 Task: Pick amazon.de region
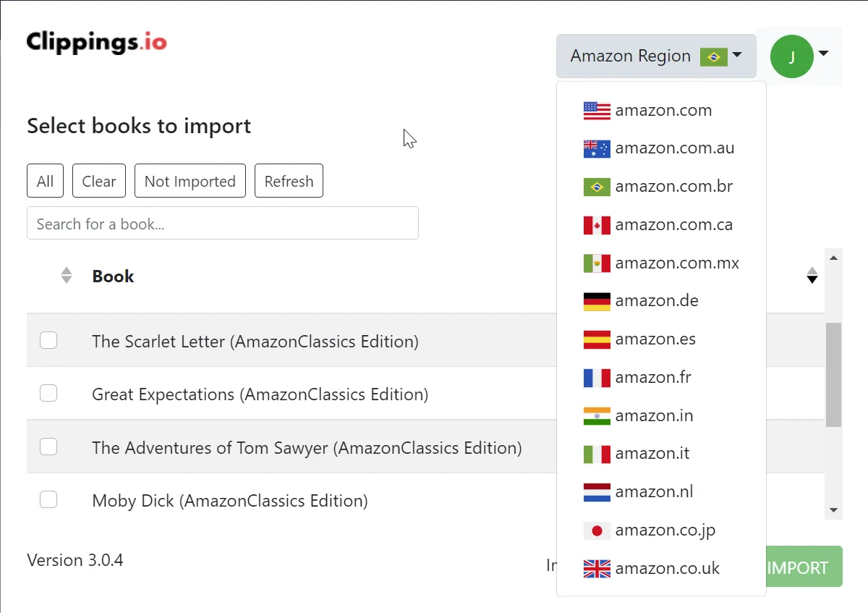pyautogui.click(x=661, y=301)
